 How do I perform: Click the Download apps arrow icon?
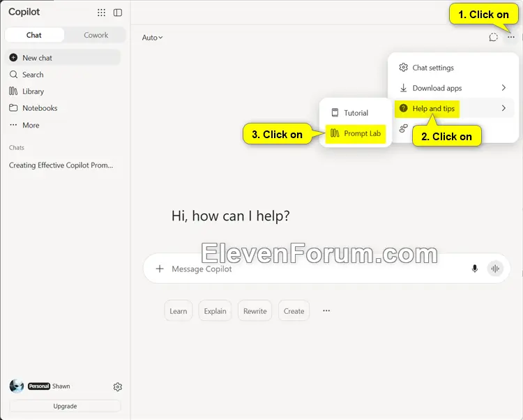pos(403,88)
